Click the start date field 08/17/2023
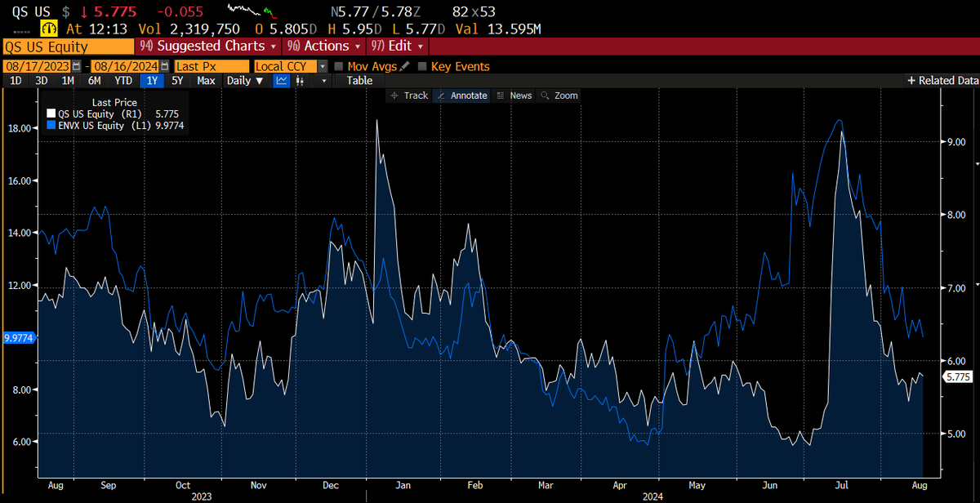This screenshot has width=980, height=503. pyautogui.click(x=38, y=66)
